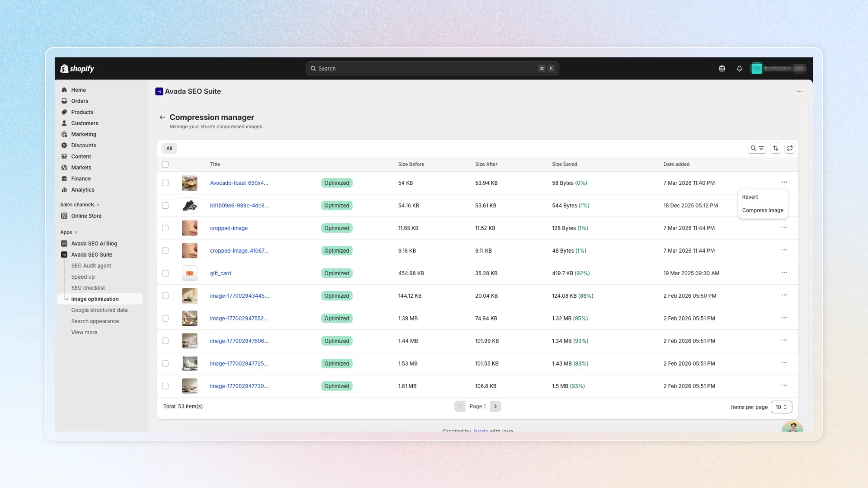The image size is (868, 488).
Task: Click the Shopify logo
Action: pyautogui.click(x=77, y=69)
